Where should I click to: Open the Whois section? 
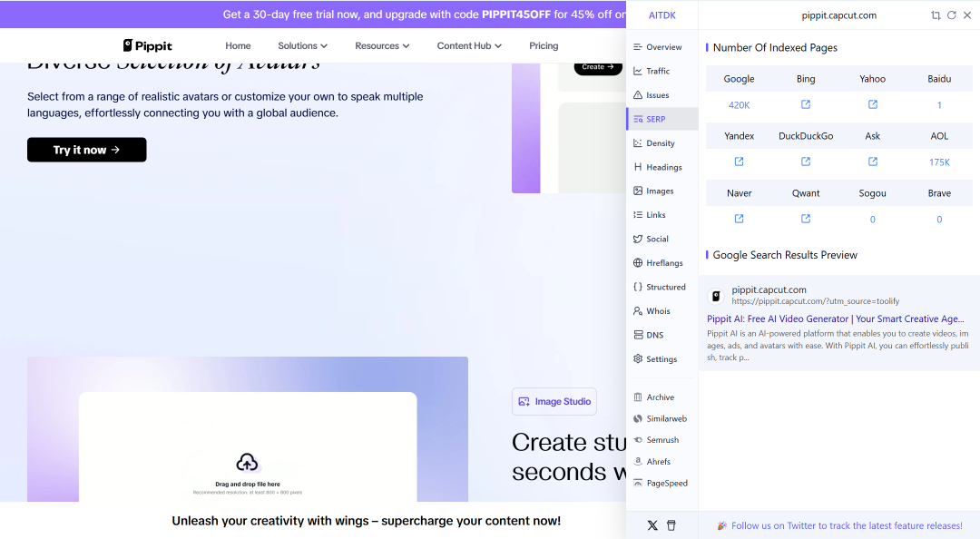652,310
